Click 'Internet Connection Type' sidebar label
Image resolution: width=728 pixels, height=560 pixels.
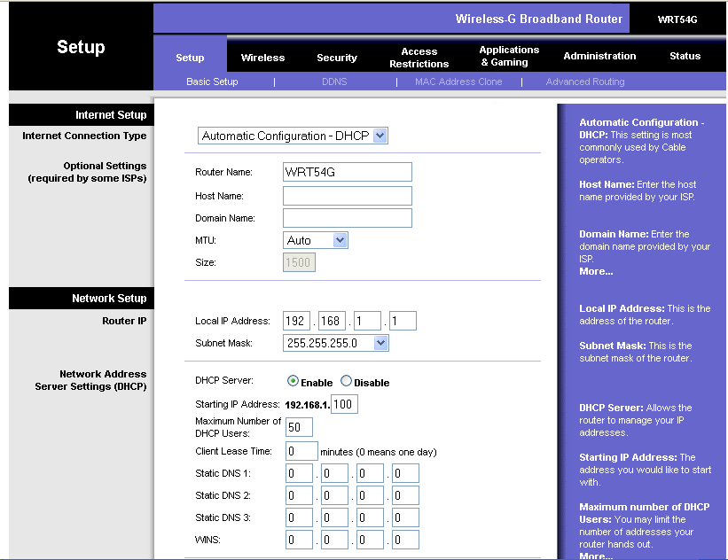tap(84, 136)
